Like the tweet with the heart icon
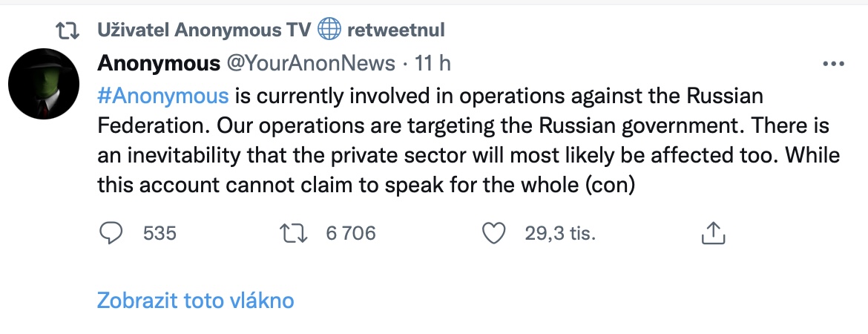 point(493,234)
